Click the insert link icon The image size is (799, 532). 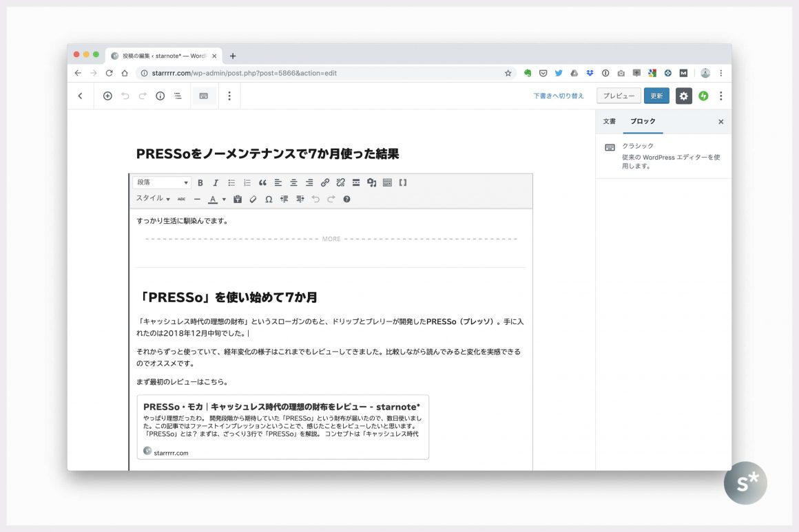pos(325,183)
